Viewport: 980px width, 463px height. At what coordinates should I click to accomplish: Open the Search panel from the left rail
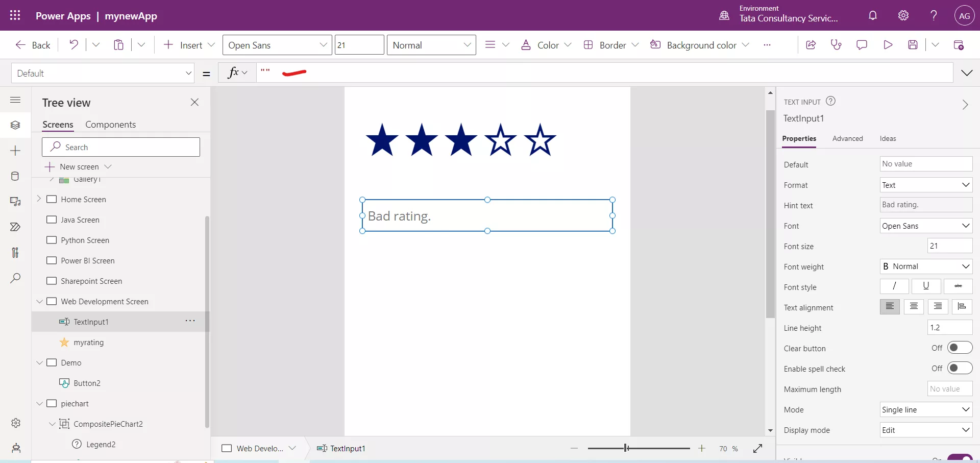point(15,279)
